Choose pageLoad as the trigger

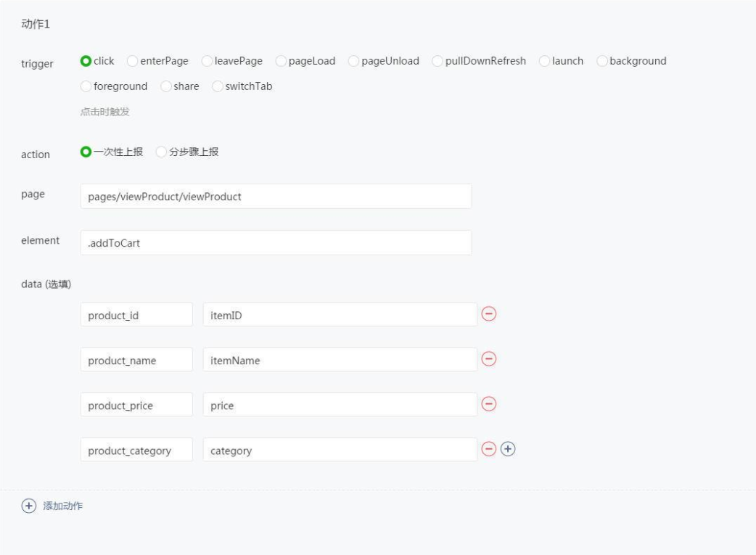click(x=282, y=61)
